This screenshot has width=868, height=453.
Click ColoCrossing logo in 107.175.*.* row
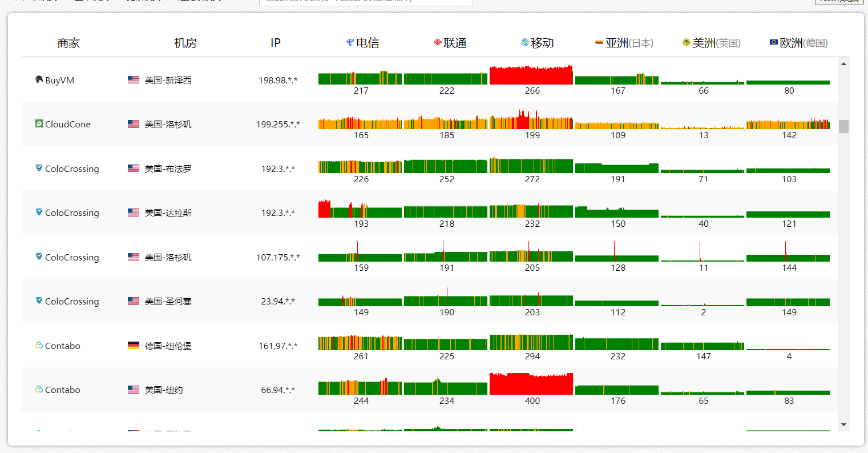point(39,256)
